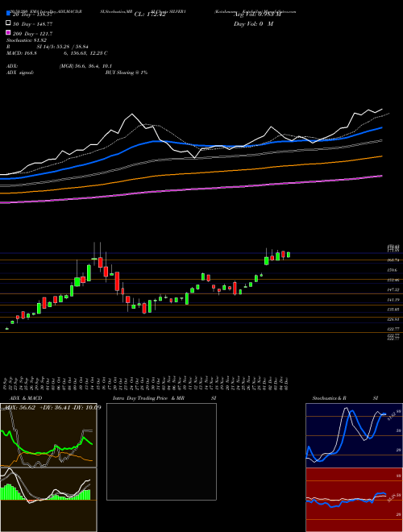Click the empty Intra Day Trading Price panel
403x532 pixels.
tap(161, 451)
